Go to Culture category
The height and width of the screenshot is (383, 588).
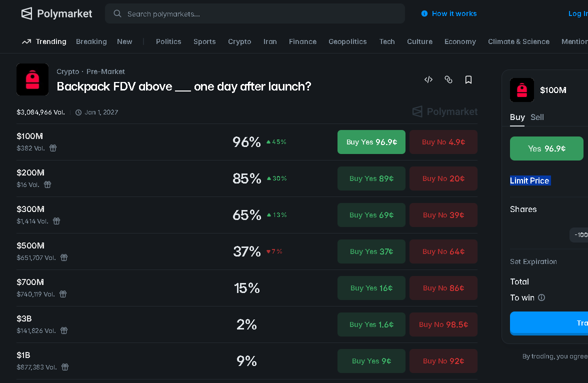click(419, 41)
